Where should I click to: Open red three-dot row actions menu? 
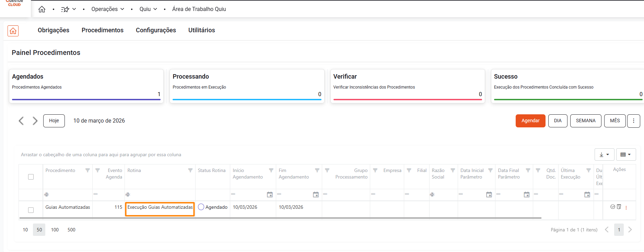click(626, 207)
